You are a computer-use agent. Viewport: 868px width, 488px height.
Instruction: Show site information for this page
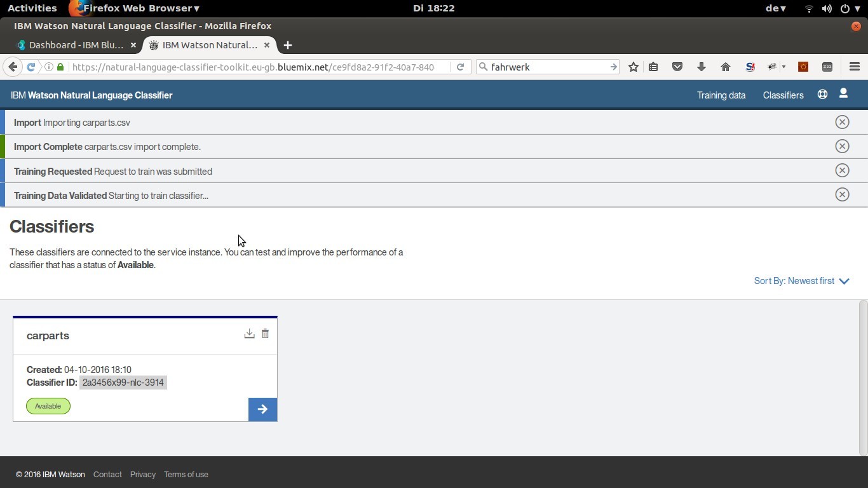point(48,67)
